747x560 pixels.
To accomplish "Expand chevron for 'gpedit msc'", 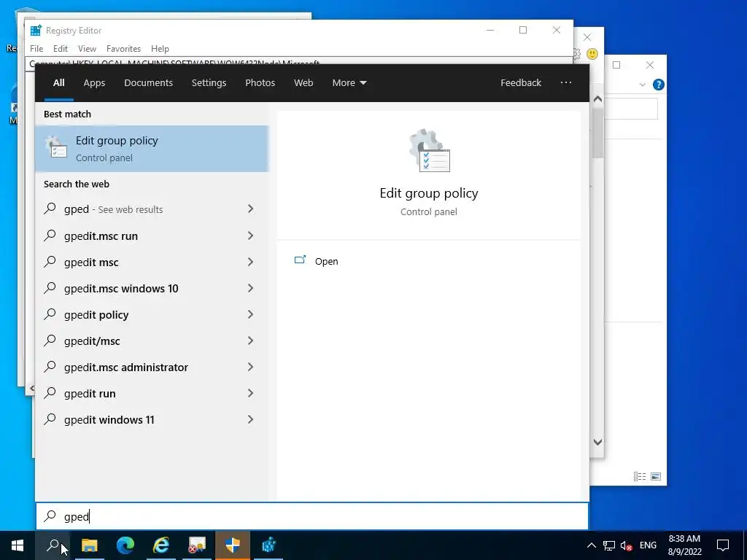I will click(x=251, y=262).
